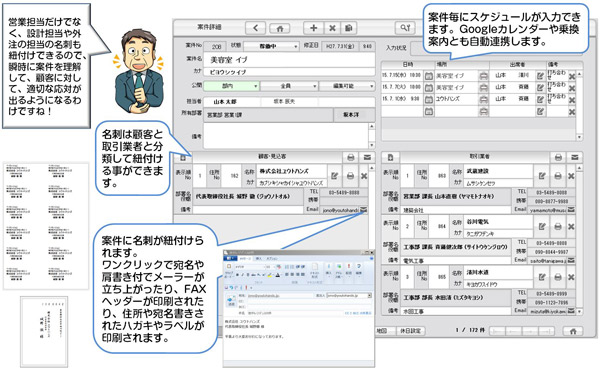Print the 清川水道 vendor entry
600x372 pixels.
click(558, 277)
